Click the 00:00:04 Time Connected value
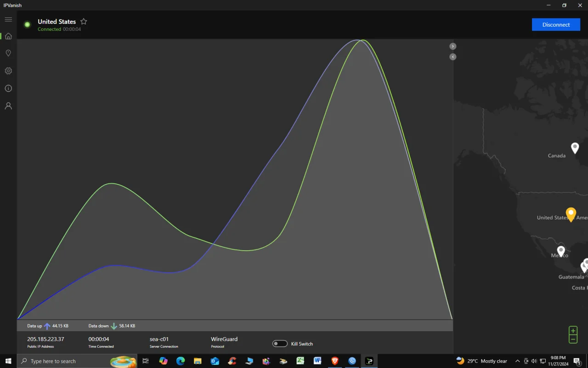This screenshot has width=588, height=368. point(99,339)
